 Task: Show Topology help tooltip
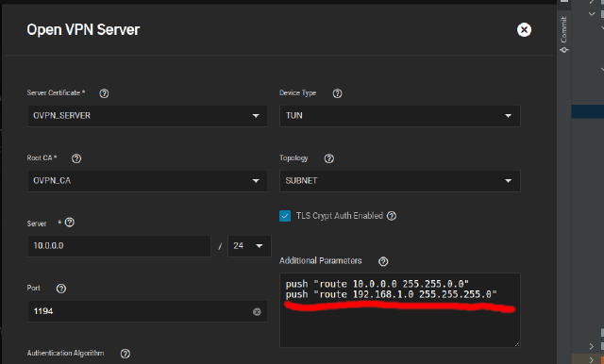click(329, 158)
